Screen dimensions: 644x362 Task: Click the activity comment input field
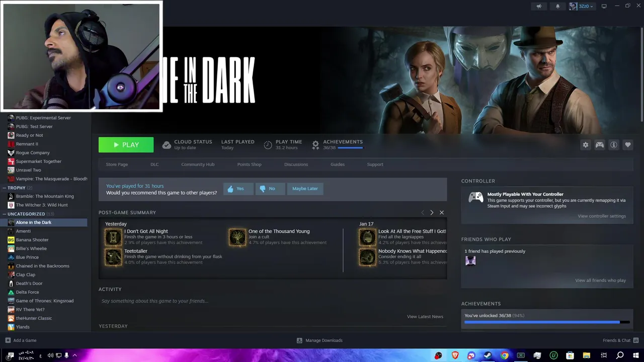[x=272, y=301]
